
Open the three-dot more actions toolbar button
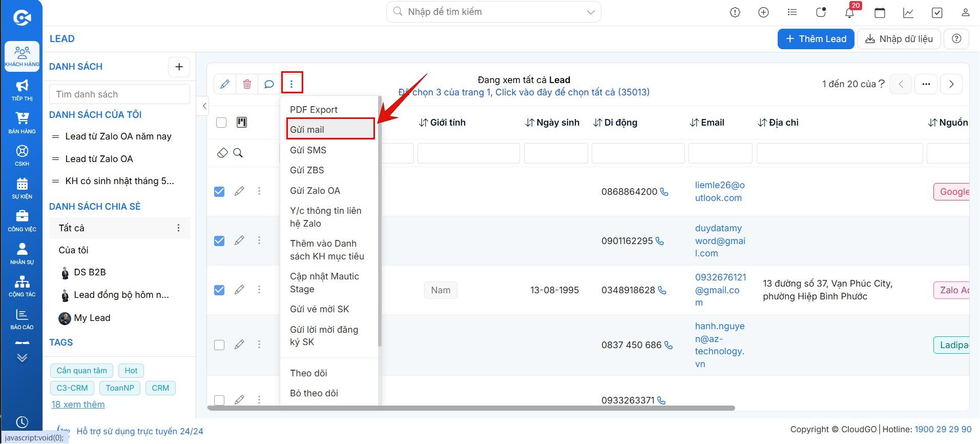click(291, 83)
